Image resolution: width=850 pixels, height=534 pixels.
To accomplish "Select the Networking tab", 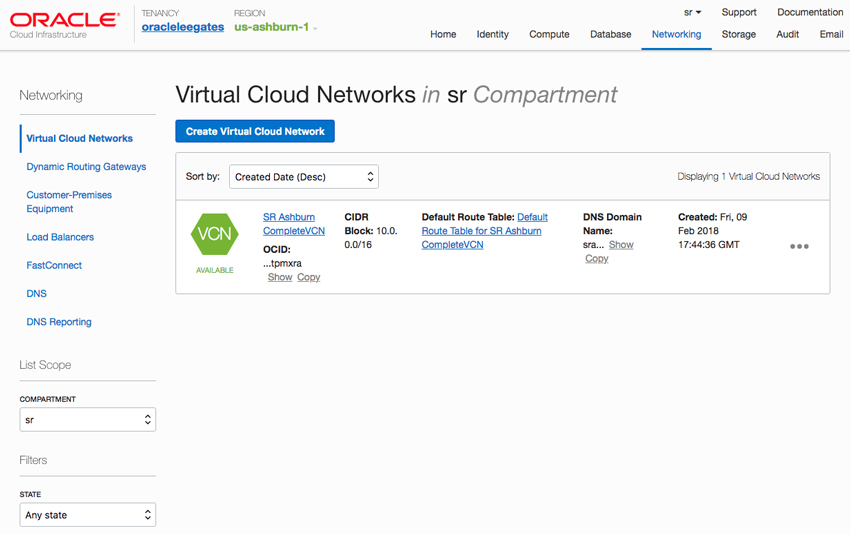I will pos(676,34).
